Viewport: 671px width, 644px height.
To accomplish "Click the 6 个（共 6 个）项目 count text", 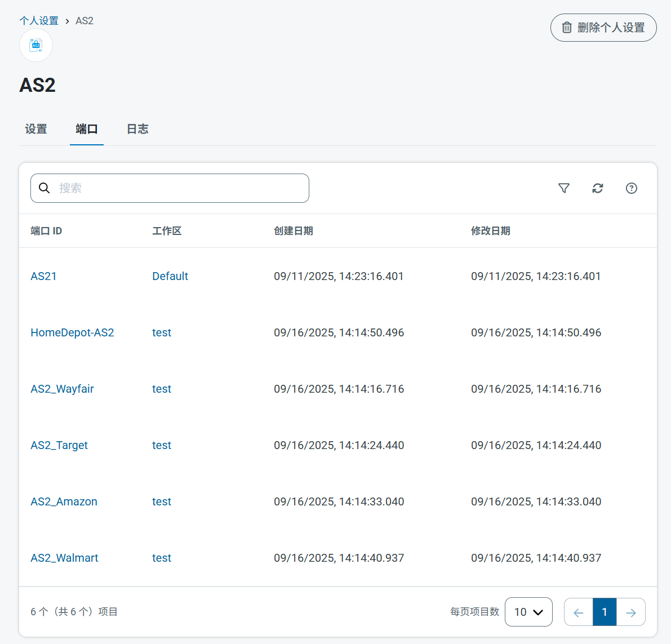I will tap(74, 612).
